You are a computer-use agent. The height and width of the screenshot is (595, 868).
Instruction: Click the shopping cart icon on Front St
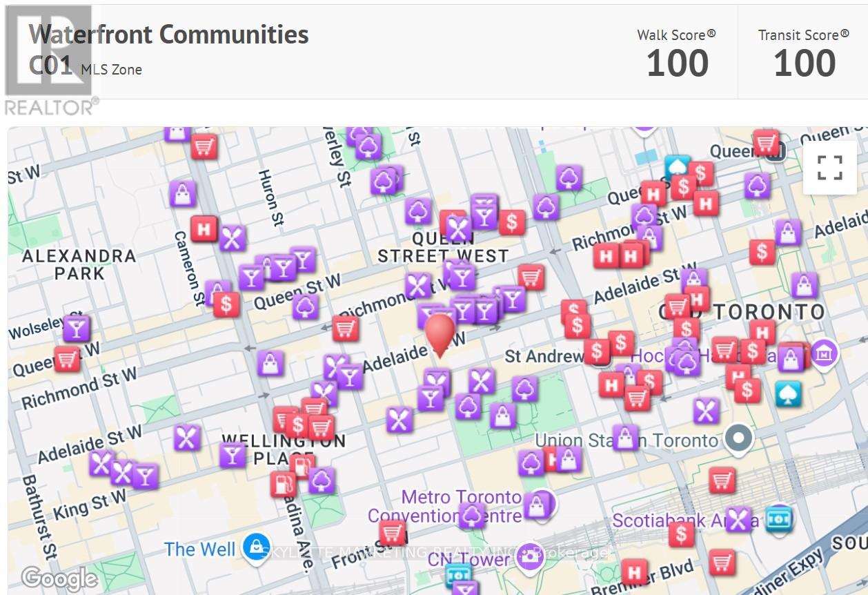click(x=393, y=533)
